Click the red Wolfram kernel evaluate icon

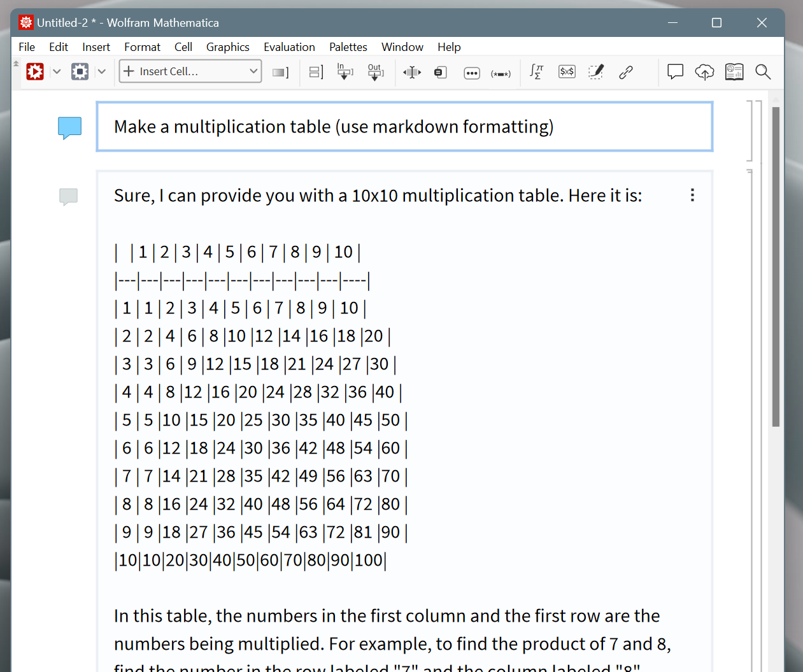coord(35,71)
